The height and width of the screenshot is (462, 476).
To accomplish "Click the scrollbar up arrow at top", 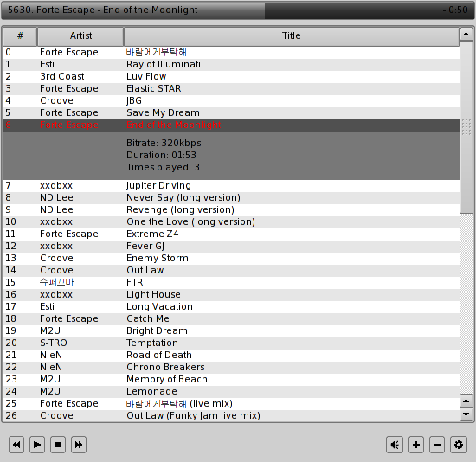I will 466,34.
